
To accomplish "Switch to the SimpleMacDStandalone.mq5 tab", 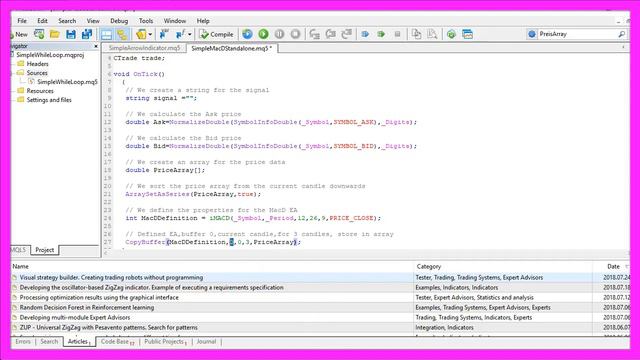I will coord(231,48).
